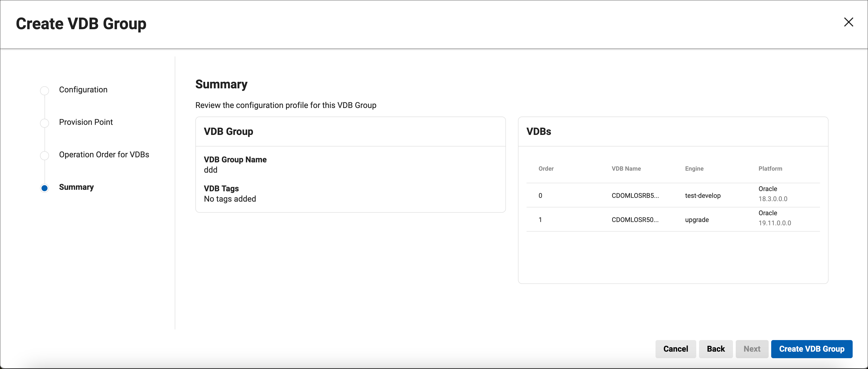Select the Summary step label in sidebar
This screenshot has height=369, width=868.
tap(76, 187)
